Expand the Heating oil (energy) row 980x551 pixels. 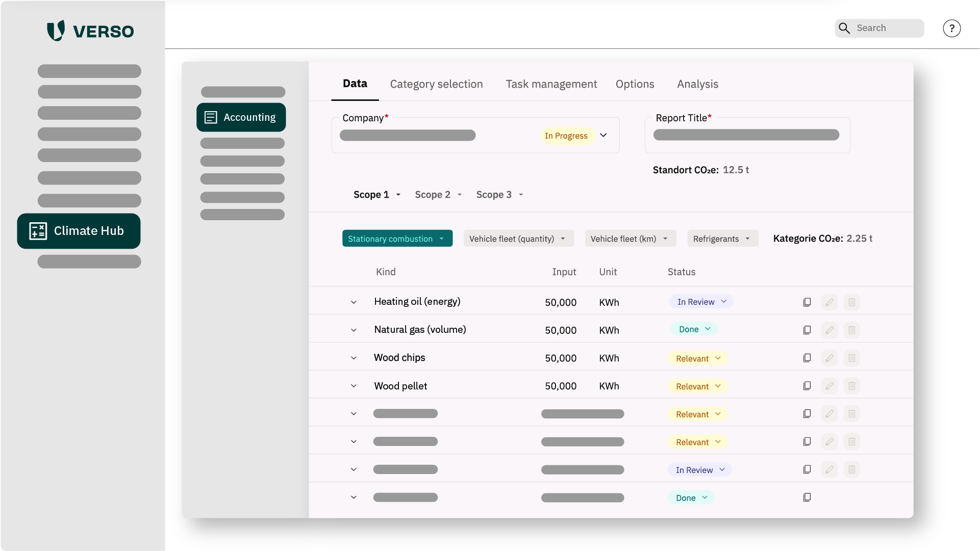pyautogui.click(x=354, y=302)
